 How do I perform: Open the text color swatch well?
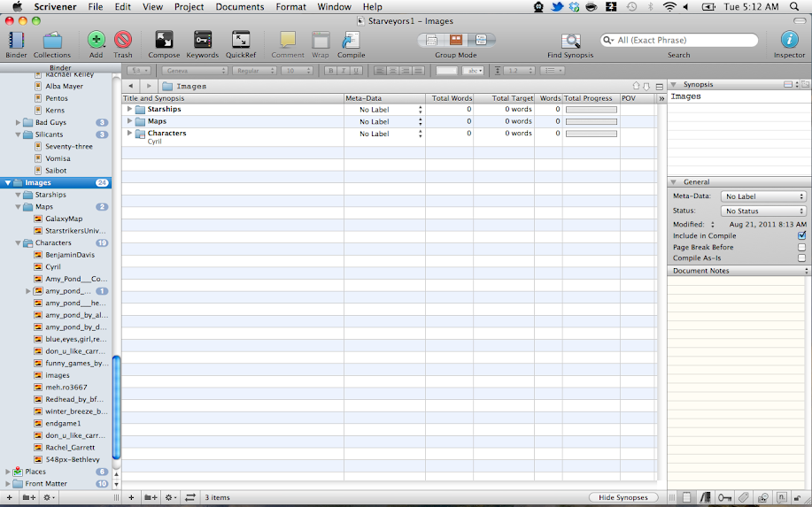[x=446, y=71]
